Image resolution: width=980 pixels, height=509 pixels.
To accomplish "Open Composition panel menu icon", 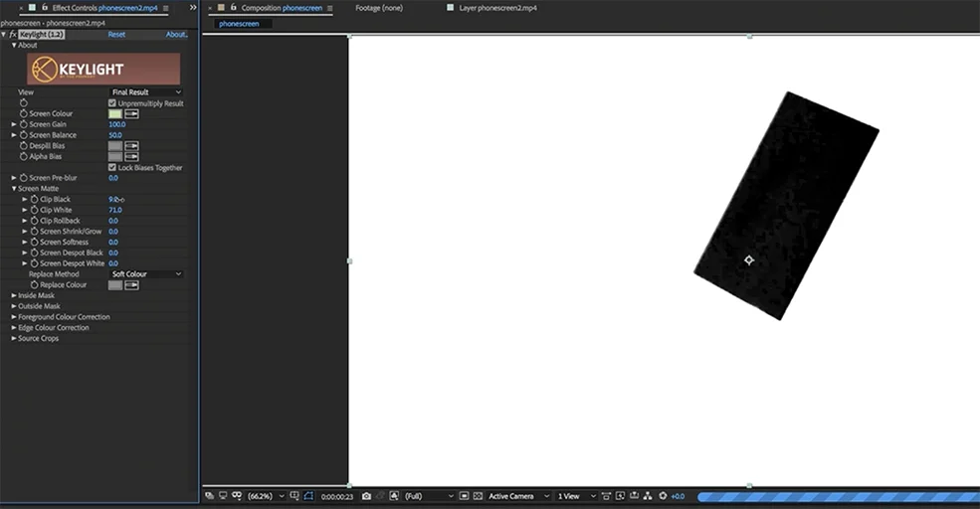I will [x=329, y=8].
